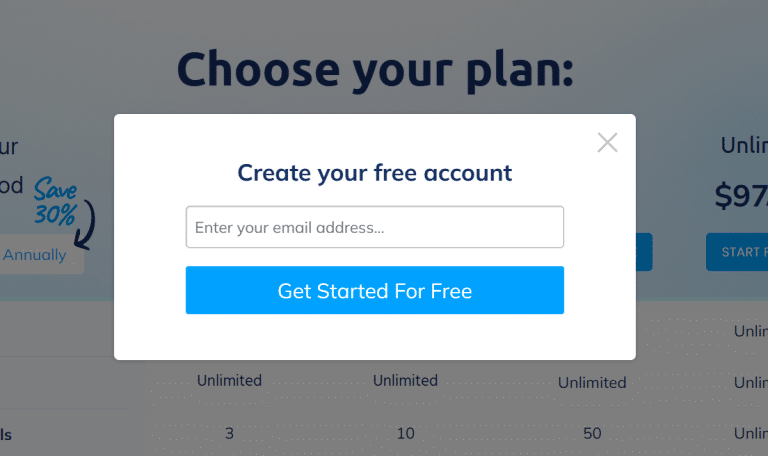Click the cut-off row label left of value 3
This screenshot has width=768, height=456.
(x=6, y=435)
